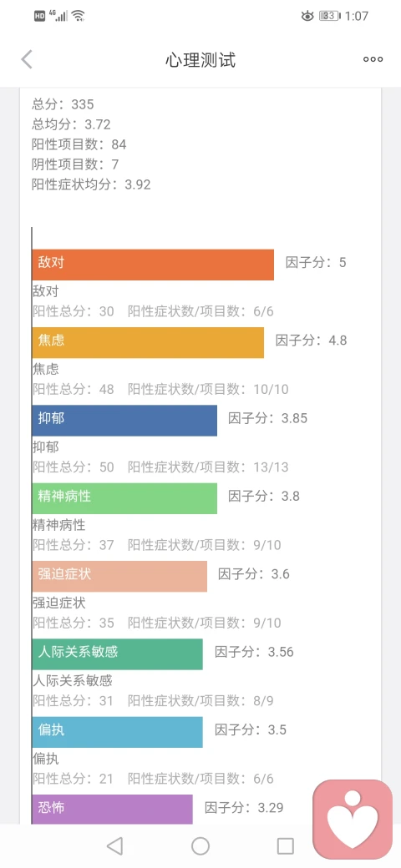Tap the Android home circle button
This screenshot has height=868, width=401.
coord(200,845)
